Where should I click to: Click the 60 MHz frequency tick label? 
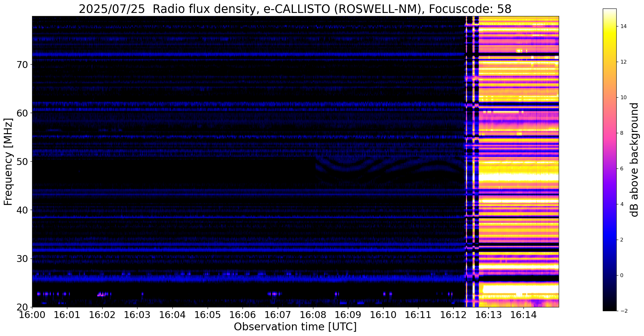(x=22, y=113)
